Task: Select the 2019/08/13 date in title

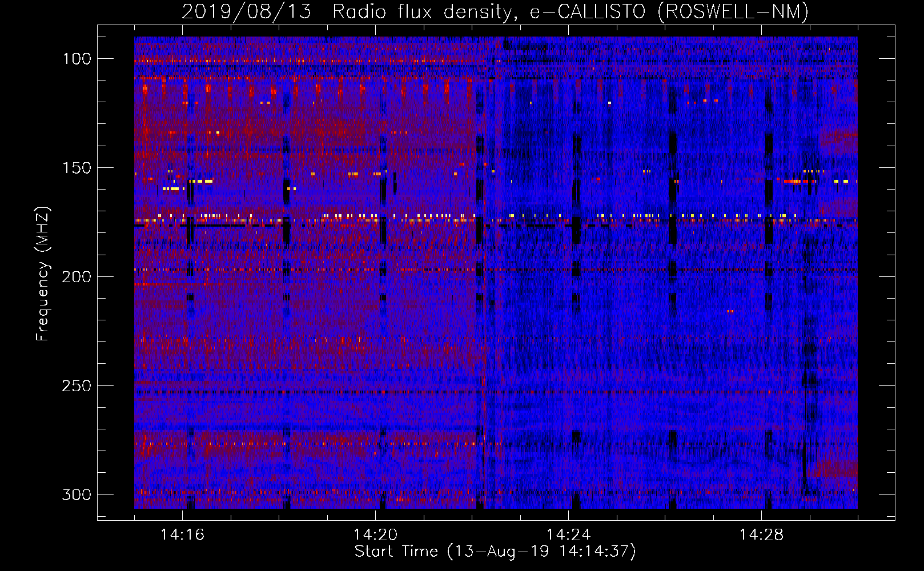Action: [247, 11]
